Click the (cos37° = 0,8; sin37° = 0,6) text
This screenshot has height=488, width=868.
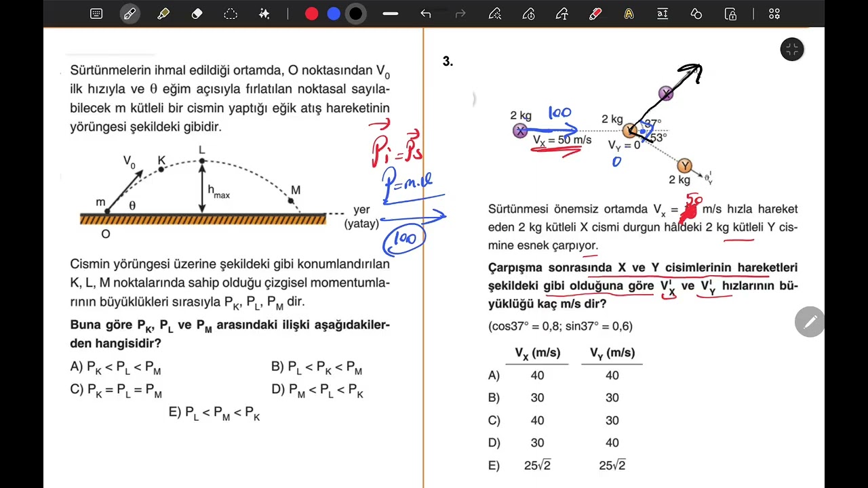click(x=560, y=326)
